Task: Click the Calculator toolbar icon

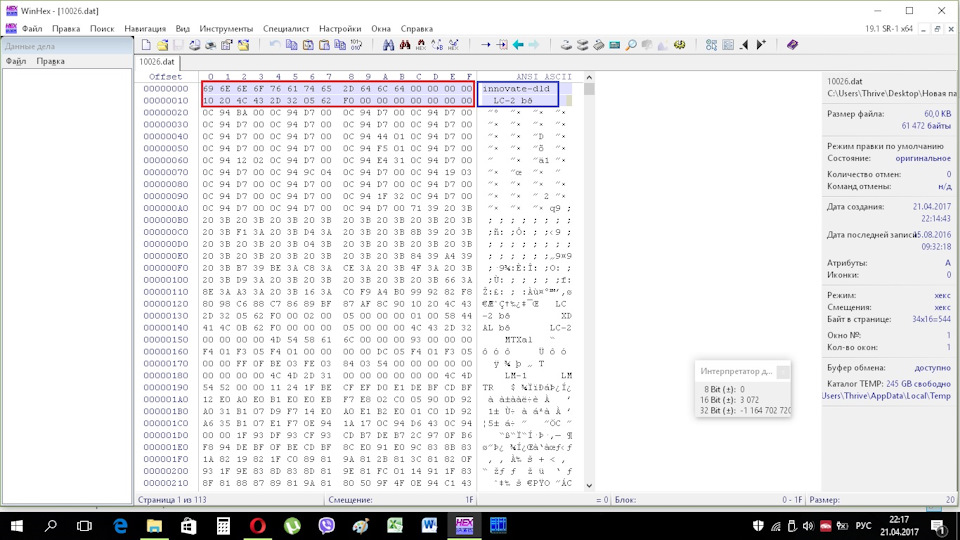Action: 615,45
